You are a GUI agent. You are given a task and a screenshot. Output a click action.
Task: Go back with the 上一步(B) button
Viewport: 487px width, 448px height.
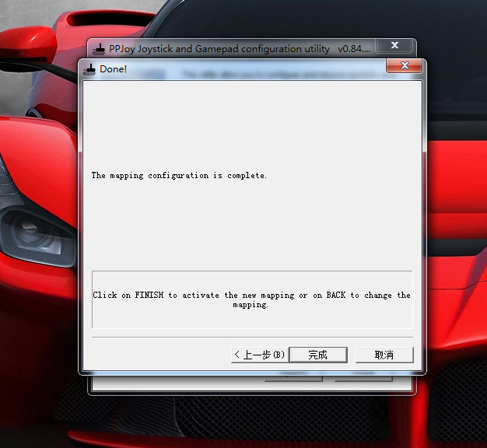tap(260, 355)
